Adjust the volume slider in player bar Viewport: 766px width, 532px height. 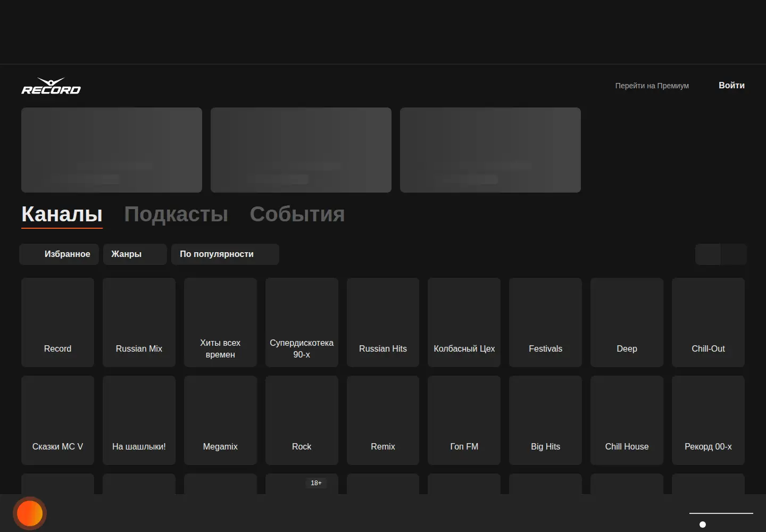coord(721,513)
